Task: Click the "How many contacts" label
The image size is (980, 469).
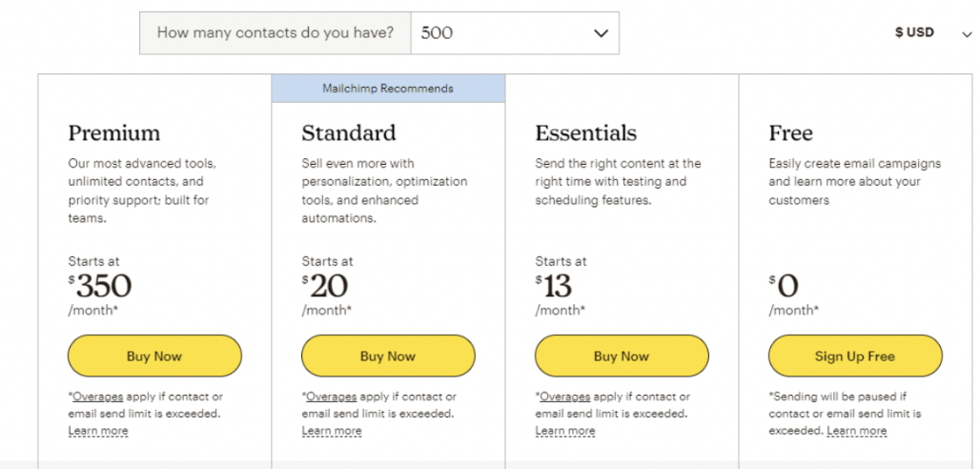Action: (276, 32)
